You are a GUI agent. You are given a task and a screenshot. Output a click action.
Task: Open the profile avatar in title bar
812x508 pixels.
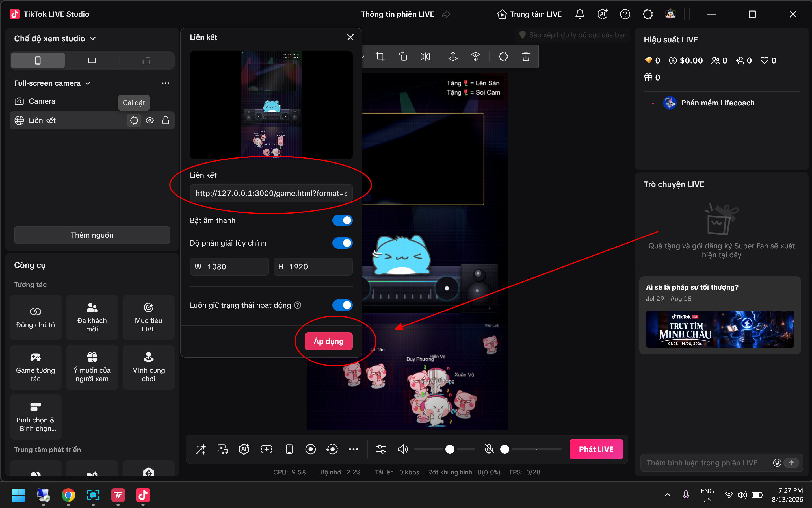(x=670, y=14)
